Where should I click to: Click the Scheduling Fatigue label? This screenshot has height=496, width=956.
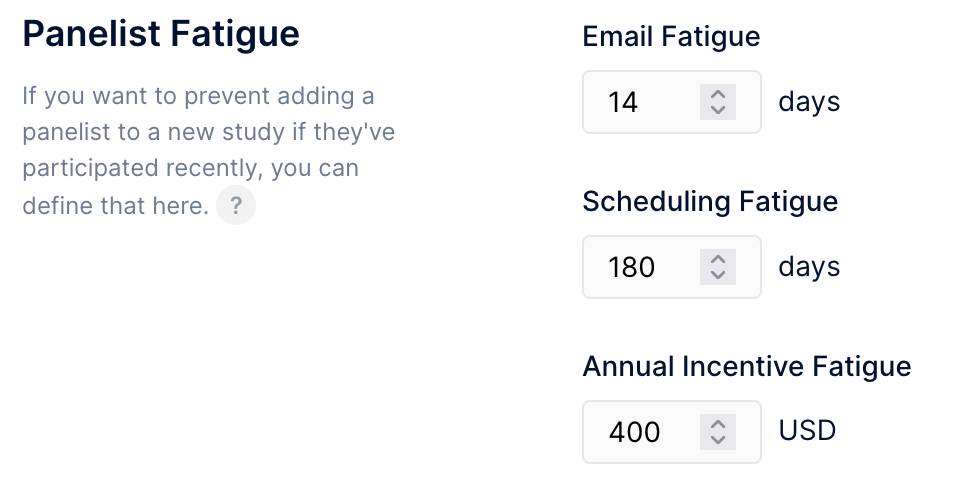tap(710, 202)
